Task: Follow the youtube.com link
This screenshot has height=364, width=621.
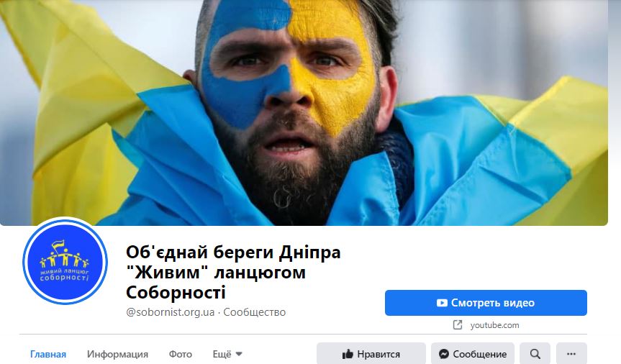Action: 494,325
